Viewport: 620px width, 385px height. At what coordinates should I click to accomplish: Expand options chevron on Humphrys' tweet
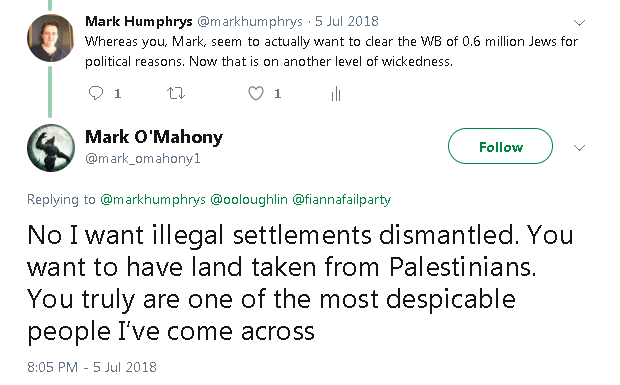coord(579,23)
